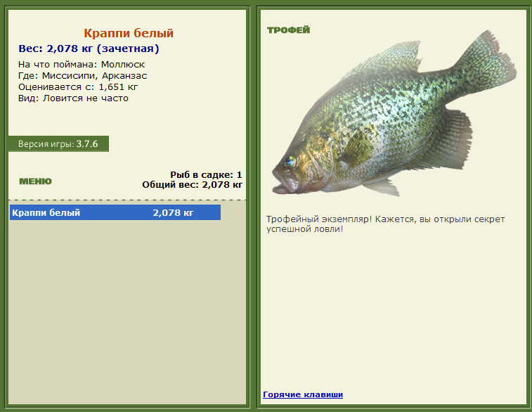This screenshot has width=532, height=412.
Task: Click the weight line "Вес: 2,078 кг (зачетная)"
Action: [x=89, y=49]
